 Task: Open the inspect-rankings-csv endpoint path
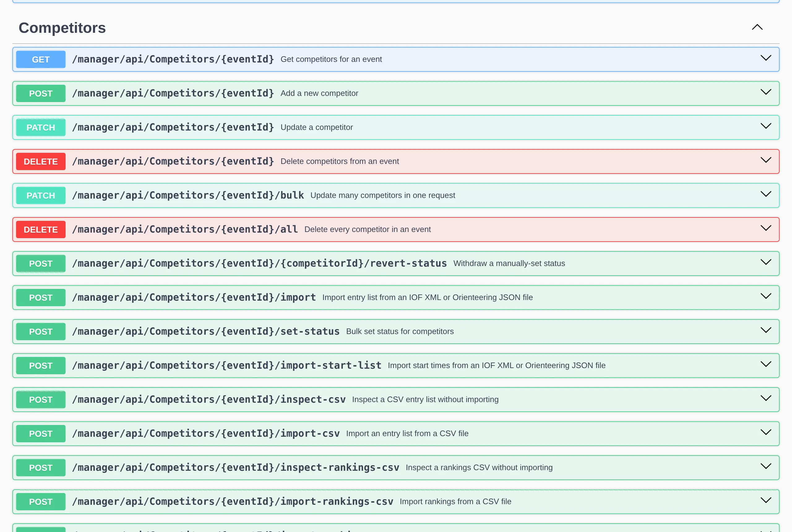point(235,468)
